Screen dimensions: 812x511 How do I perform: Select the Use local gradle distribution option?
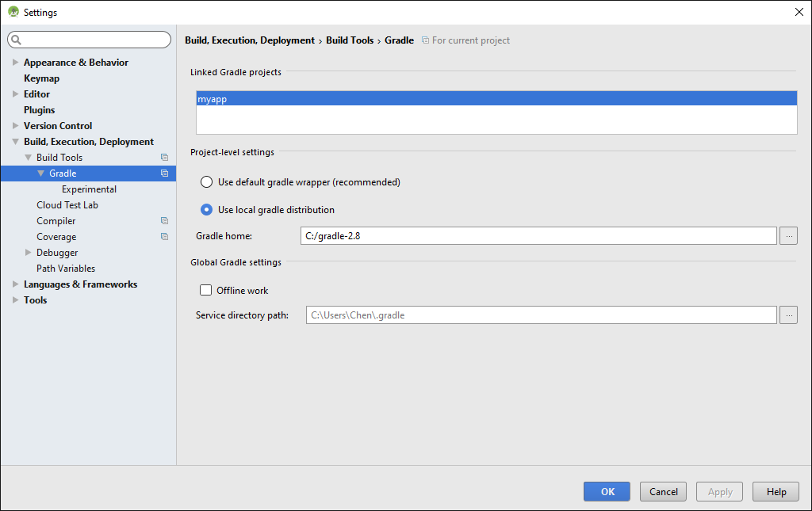(x=206, y=209)
